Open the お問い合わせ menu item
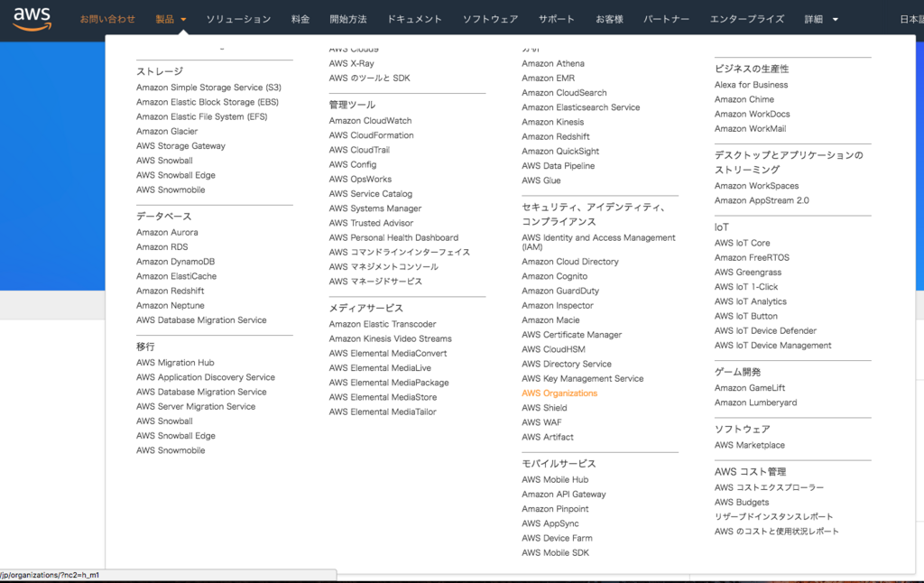The height and width of the screenshot is (583, 924). click(x=107, y=19)
